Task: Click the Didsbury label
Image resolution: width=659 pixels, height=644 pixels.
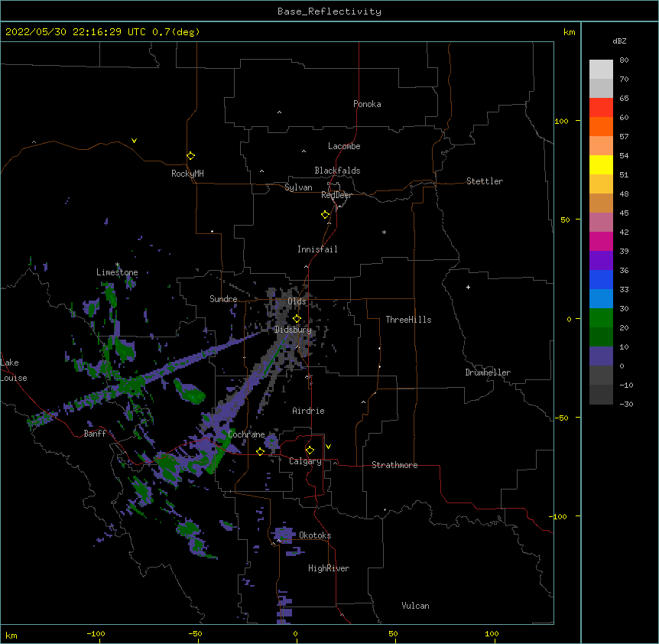Action: tap(293, 330)
